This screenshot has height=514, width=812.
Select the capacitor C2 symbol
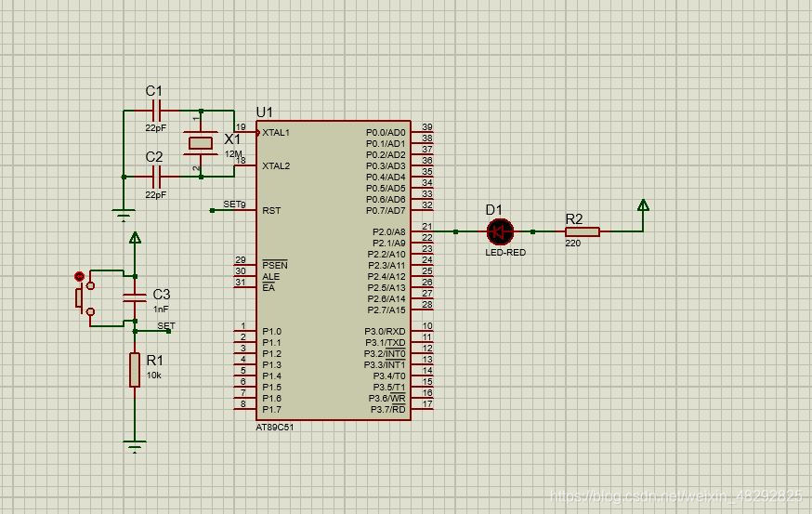pyautogui.click(x=157, y=177)
